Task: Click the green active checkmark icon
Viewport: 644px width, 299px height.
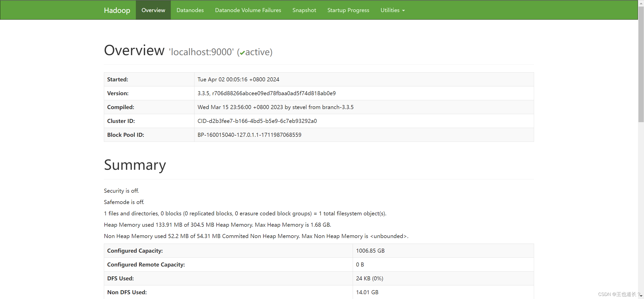Action: coord(242,53)
